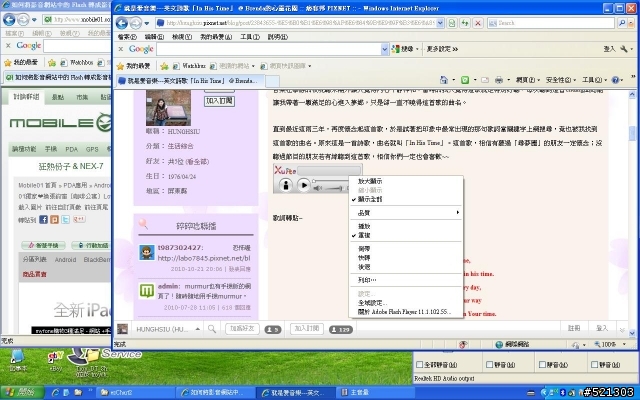The height and width of the screenshot is (400, 640).
Task: Open the labo7845.pixnet.net link in sidebar
Action: [x=204, y=258]
